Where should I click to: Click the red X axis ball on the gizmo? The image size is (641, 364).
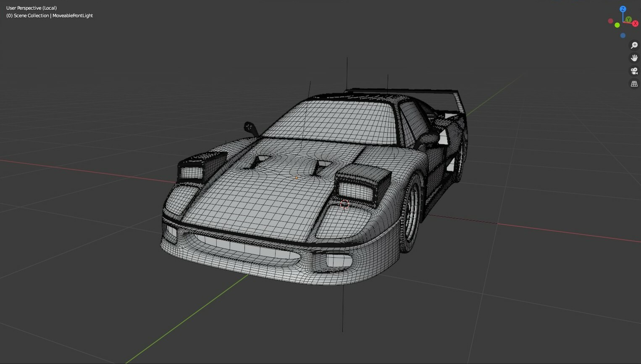635,24
